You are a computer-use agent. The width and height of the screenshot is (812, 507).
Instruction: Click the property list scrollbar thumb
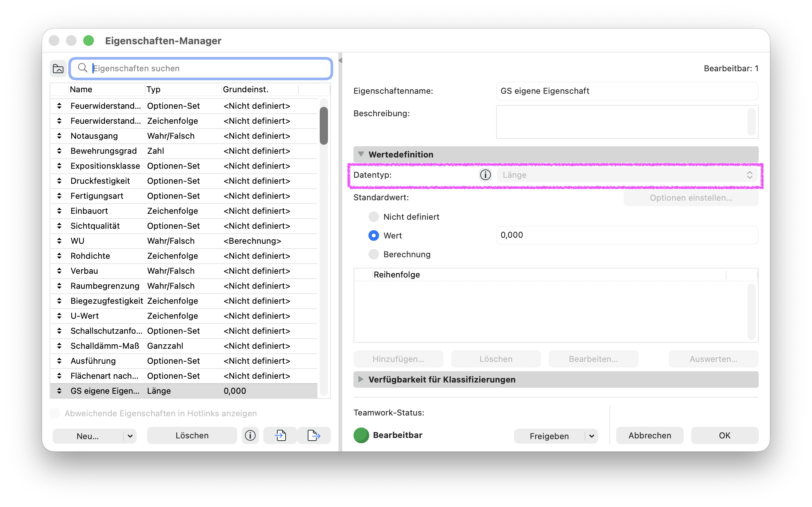point(324,126)
